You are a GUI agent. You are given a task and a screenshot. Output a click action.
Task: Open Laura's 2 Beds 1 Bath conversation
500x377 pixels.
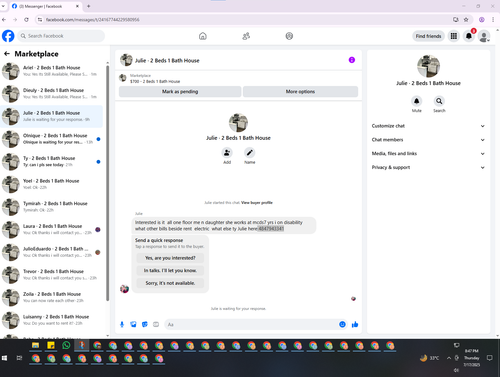pyautogui.click(x=52, y=230)
